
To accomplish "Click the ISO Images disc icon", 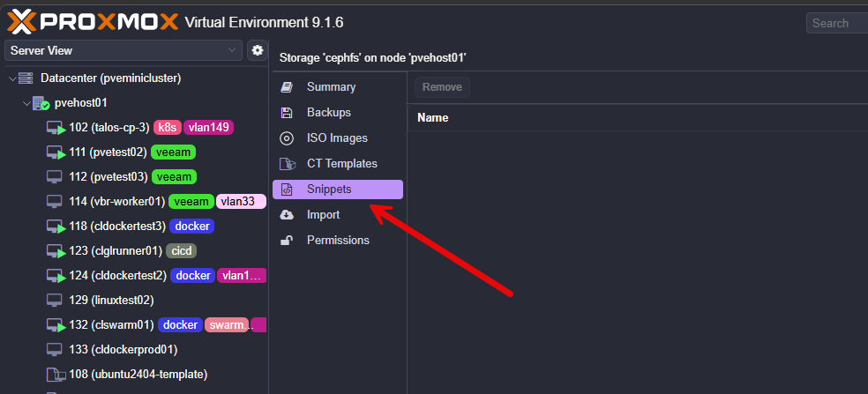I will click(287, 138).
